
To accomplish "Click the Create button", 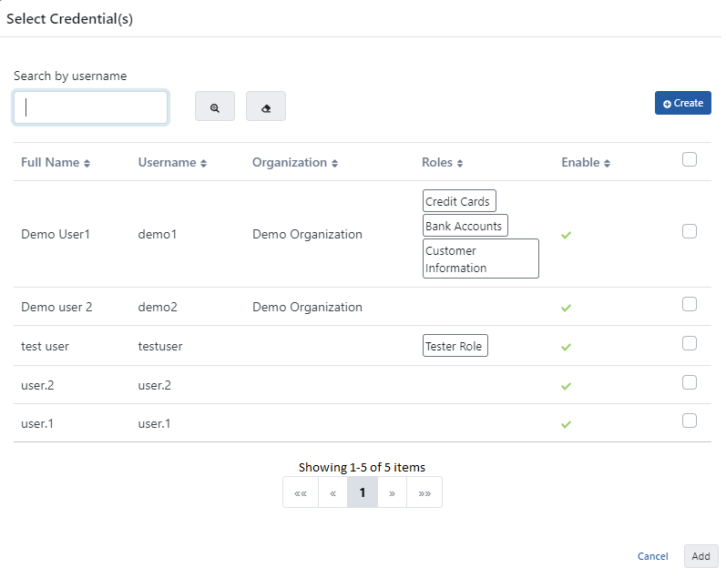I will pyautogui.click(x=682, y=103).
